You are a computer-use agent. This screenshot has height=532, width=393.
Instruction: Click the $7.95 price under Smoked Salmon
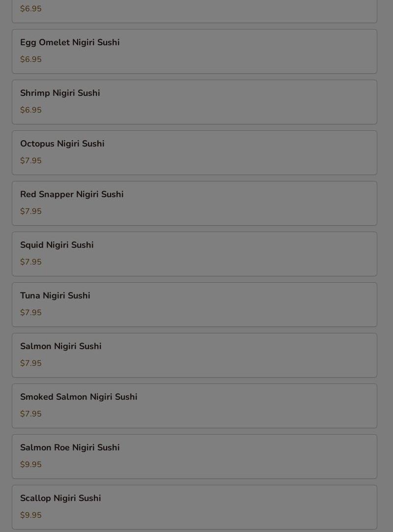[x=31, y=414]
